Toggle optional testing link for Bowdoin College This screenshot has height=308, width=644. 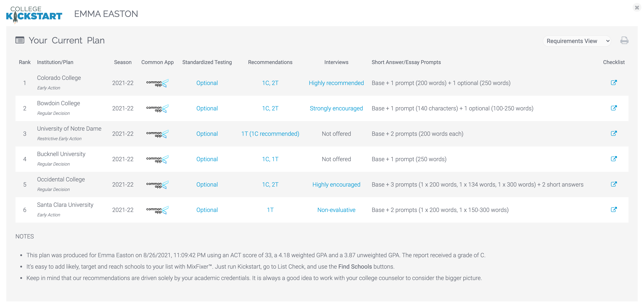pyautogui.click(x=207, y=108)
